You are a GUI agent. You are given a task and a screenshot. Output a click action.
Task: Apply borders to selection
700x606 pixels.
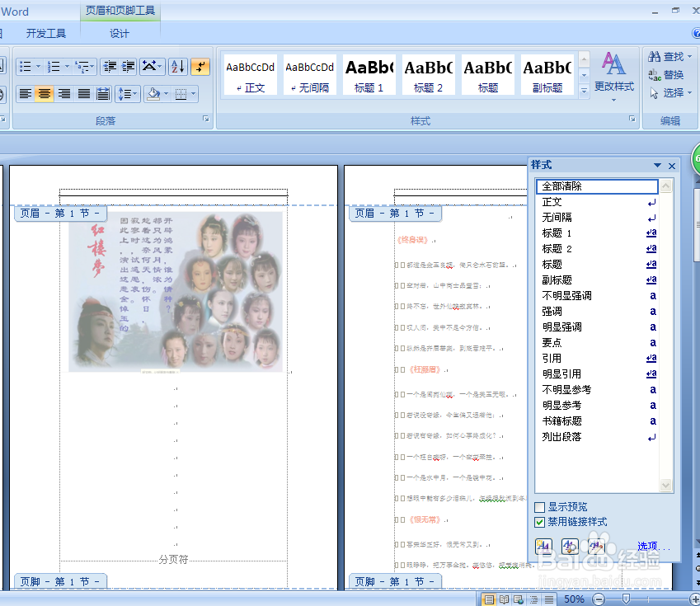click(x=181, y=94)
